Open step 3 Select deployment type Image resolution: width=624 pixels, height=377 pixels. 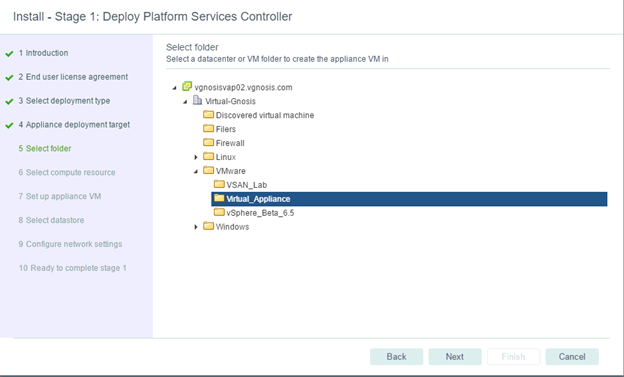pos(64,101)
